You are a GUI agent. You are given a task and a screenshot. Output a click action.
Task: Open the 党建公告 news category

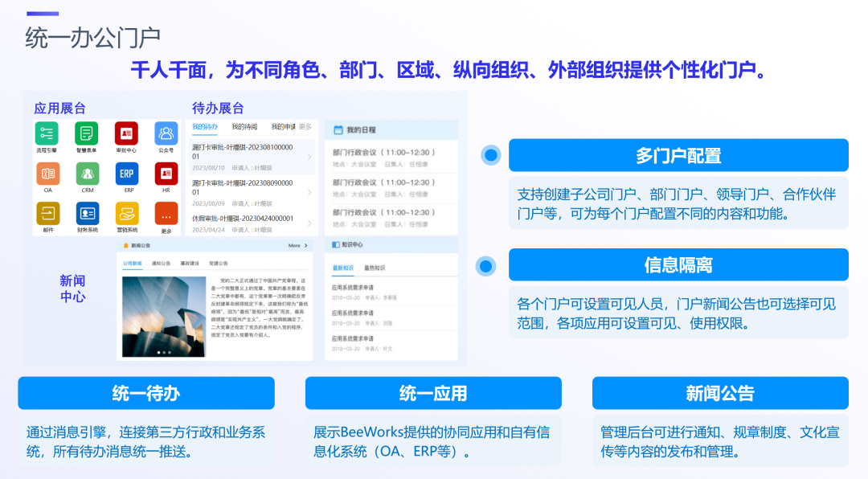click(218, 263)
